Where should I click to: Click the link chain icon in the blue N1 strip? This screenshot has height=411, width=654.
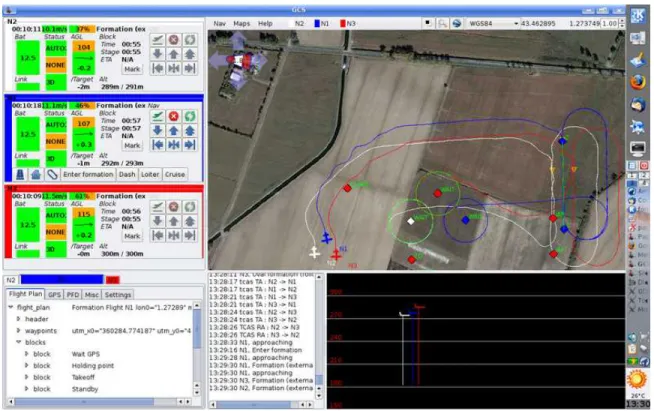(52, 174)
